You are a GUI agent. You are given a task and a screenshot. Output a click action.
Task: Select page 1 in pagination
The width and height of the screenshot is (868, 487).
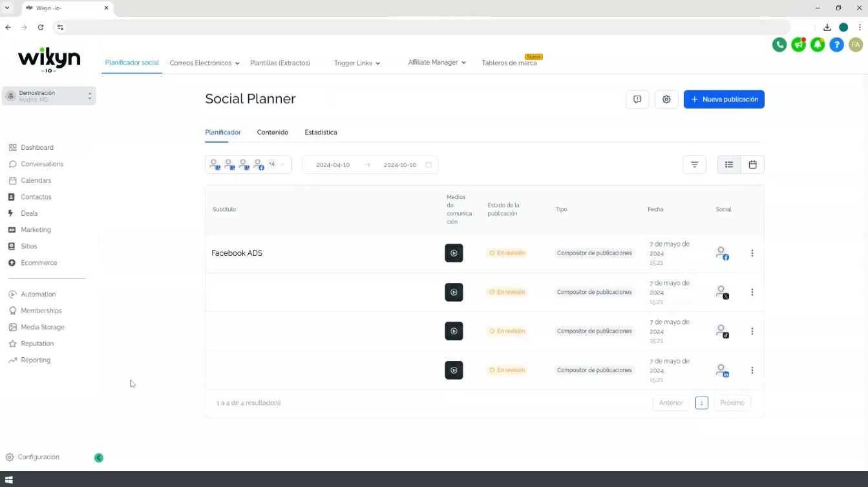click(x=702, y=403)
